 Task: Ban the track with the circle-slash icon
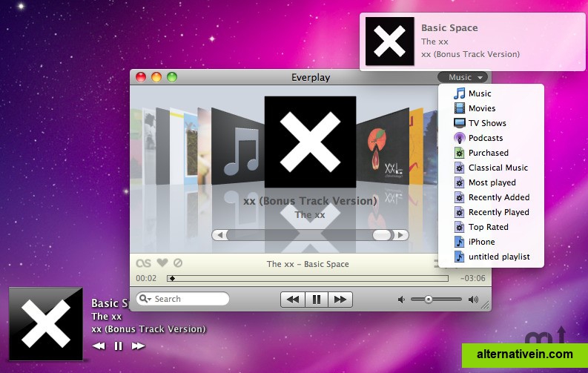[178, 263]
